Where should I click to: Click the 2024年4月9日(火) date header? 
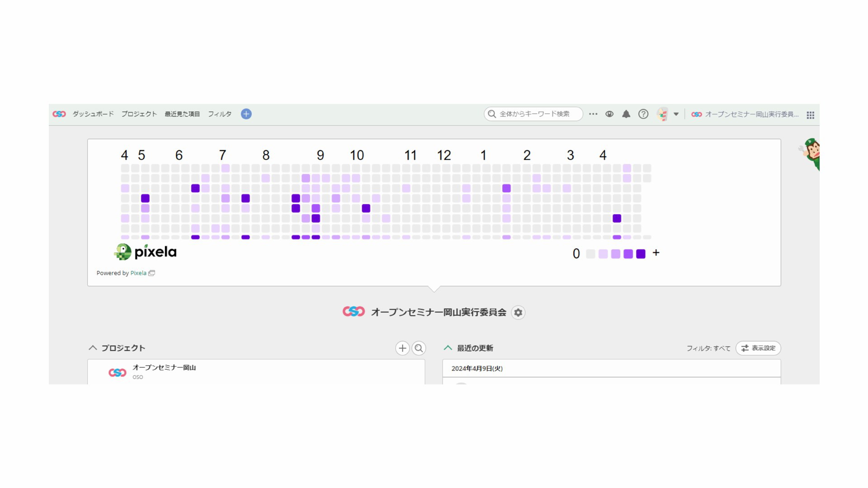coord(477,368)
